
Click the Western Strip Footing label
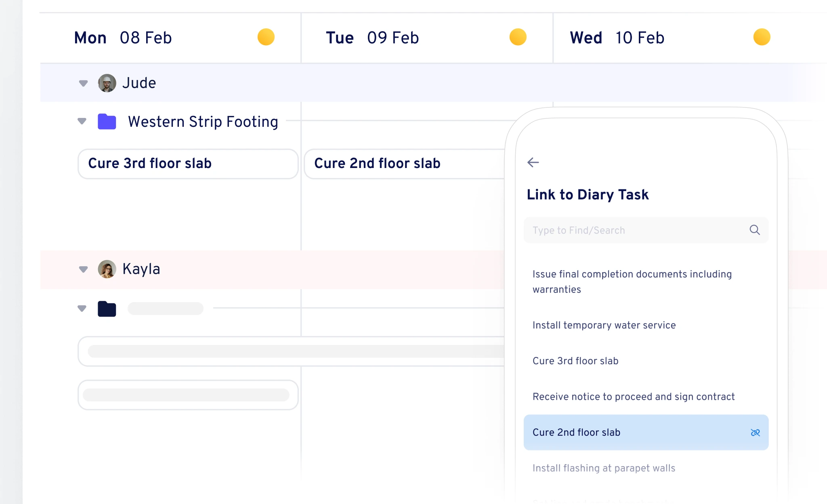click(x=203, y=122)
